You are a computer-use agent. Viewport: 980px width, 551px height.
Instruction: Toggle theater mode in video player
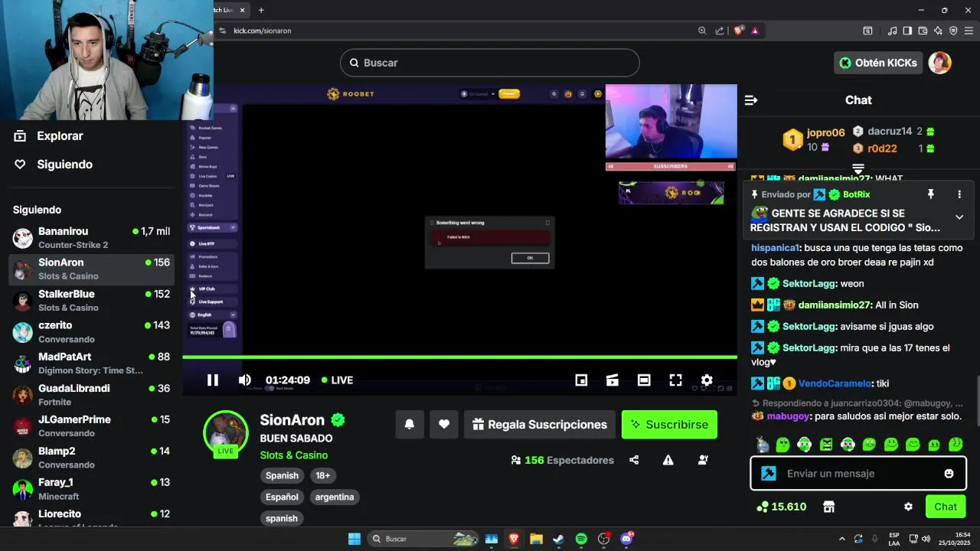coord(644,380)
